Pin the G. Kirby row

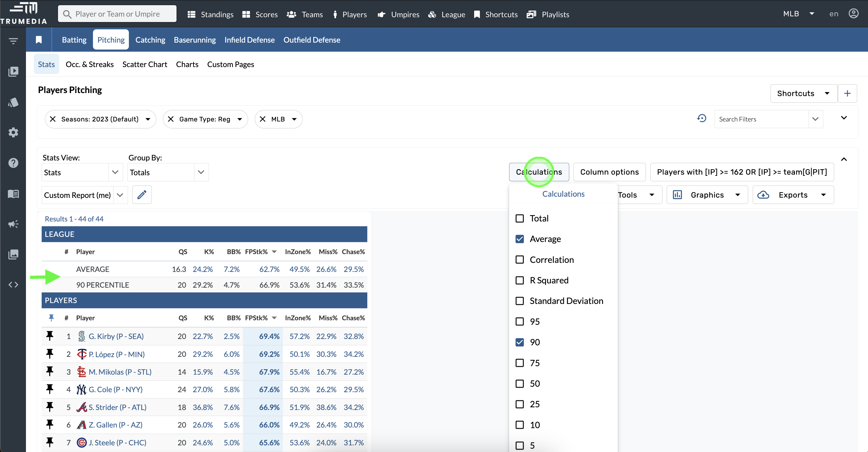(50, 336)
